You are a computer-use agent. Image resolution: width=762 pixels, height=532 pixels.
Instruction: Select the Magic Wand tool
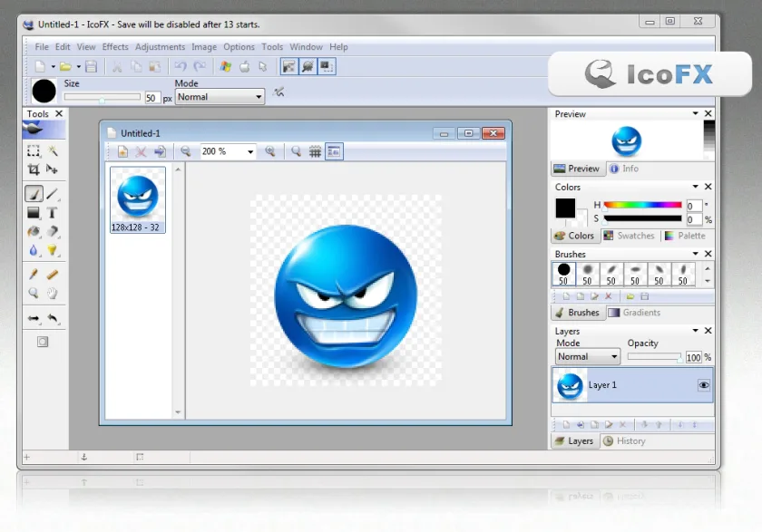coord(53,150)
